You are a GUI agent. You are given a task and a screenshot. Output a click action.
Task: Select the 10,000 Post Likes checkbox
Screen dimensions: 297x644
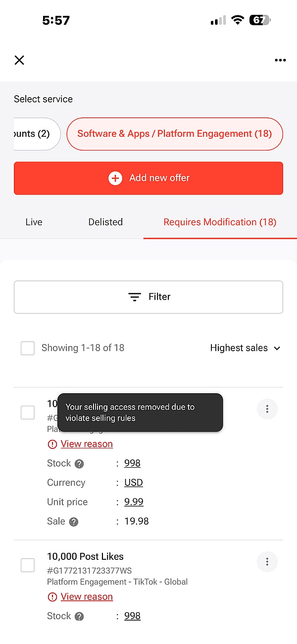point(28,565)
